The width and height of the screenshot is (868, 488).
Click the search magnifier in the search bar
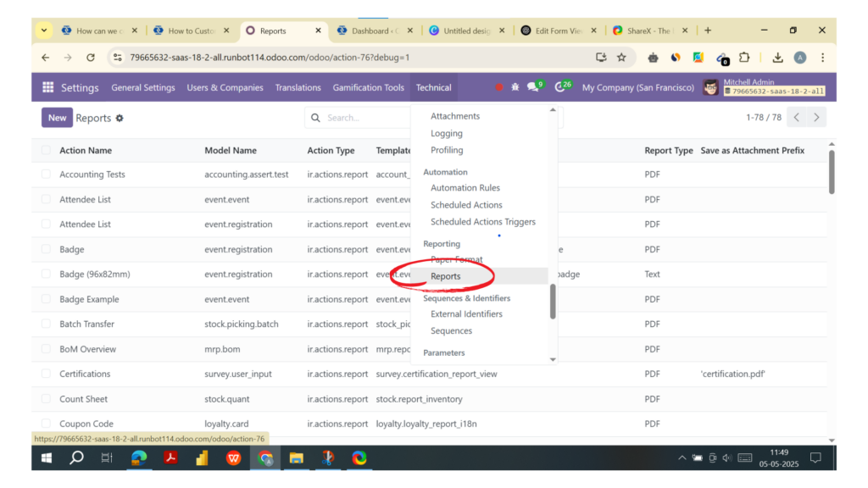(x=315, y=118)
